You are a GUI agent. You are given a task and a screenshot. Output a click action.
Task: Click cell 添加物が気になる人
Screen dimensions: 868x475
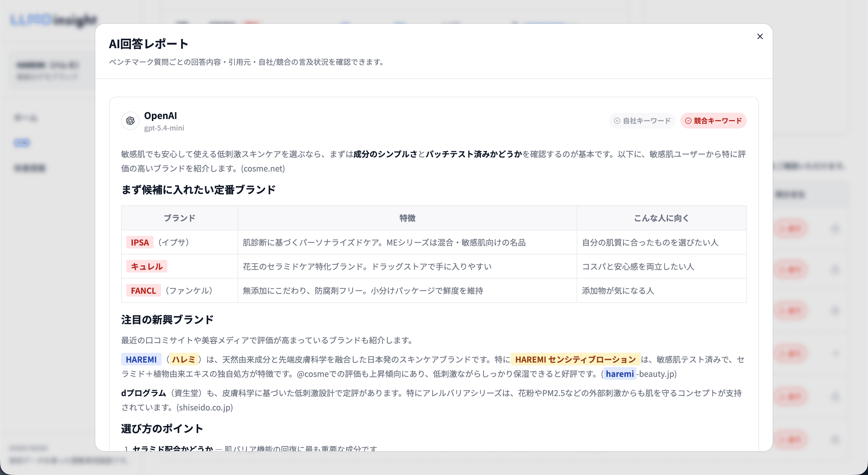point(661,291)
